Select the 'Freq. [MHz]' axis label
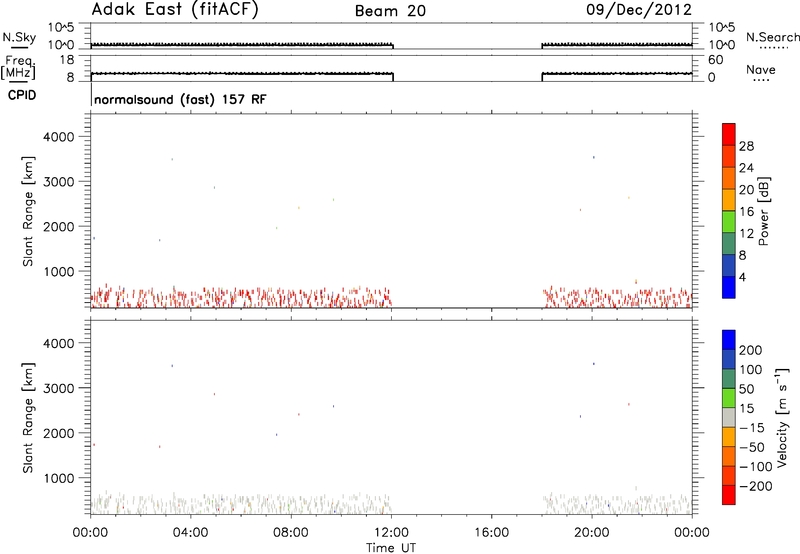This screenshot has height=554, width=800. coord(18,67)
